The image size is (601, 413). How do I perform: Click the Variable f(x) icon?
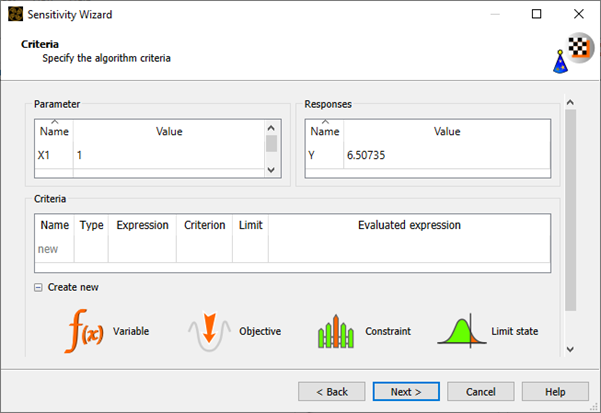click(x=84, y=331)
